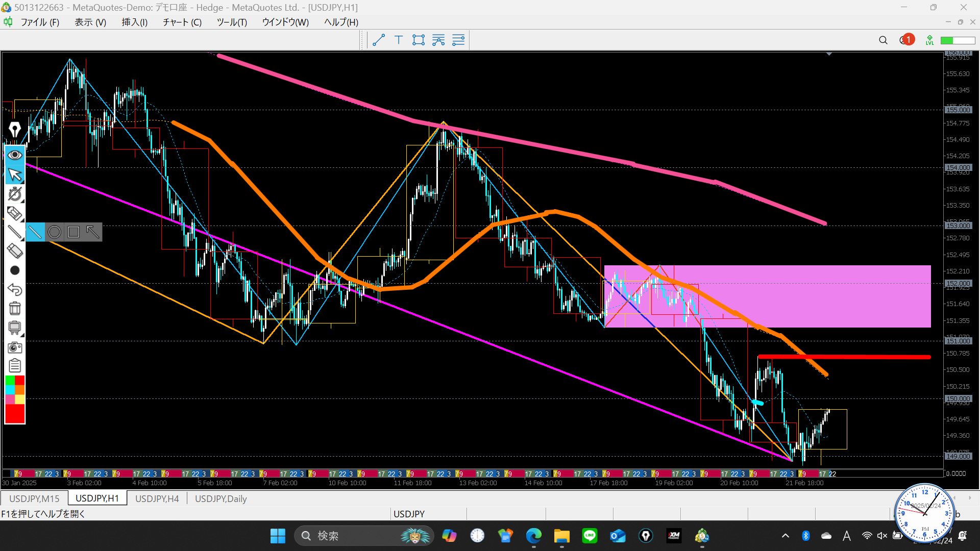
Task: Open the 挿入(I) menu
Action: [x=134, y=22]
